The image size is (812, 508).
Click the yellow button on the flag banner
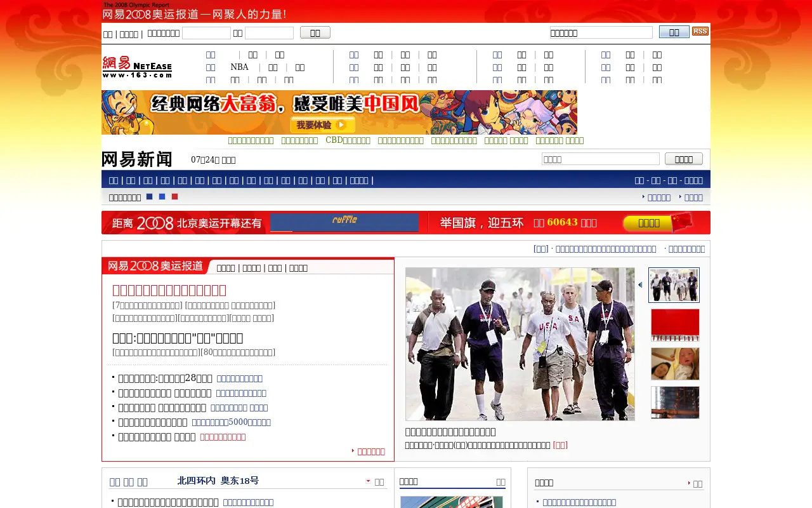point(649,223)
